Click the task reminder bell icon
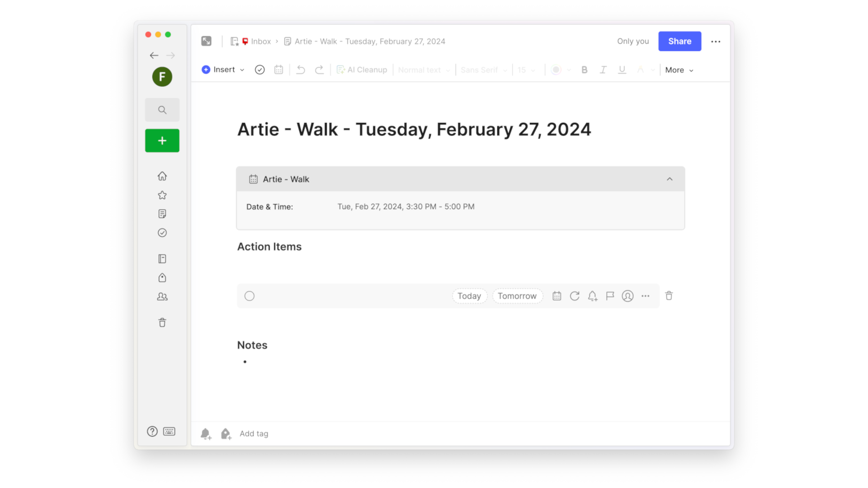The width and height of the screenshot is (868, 488). point(592,296)
